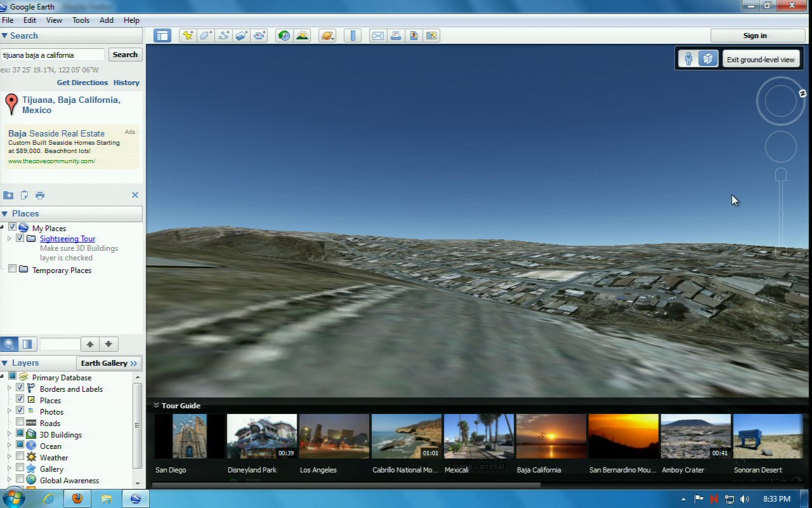Click the Get Directions link
The image size is (812, 508).
[82, 83]
